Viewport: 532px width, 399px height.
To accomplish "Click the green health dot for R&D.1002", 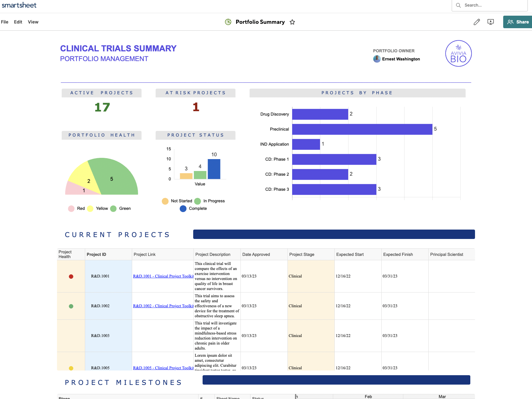I will click(x=71, y=306).
